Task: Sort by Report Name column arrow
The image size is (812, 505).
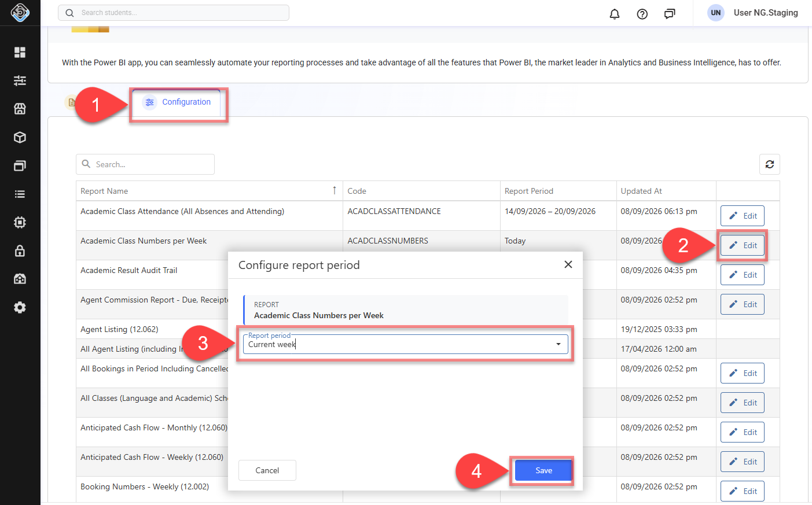Action: pos(335,190)
